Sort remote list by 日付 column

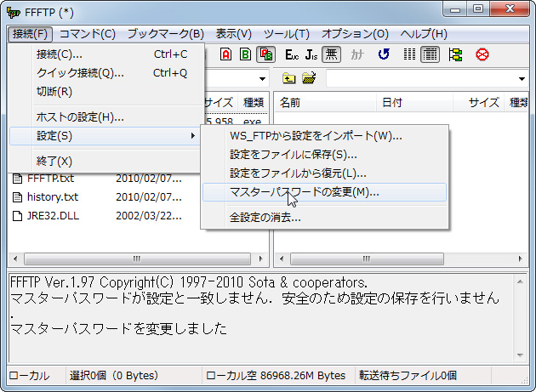coord(414,102)
